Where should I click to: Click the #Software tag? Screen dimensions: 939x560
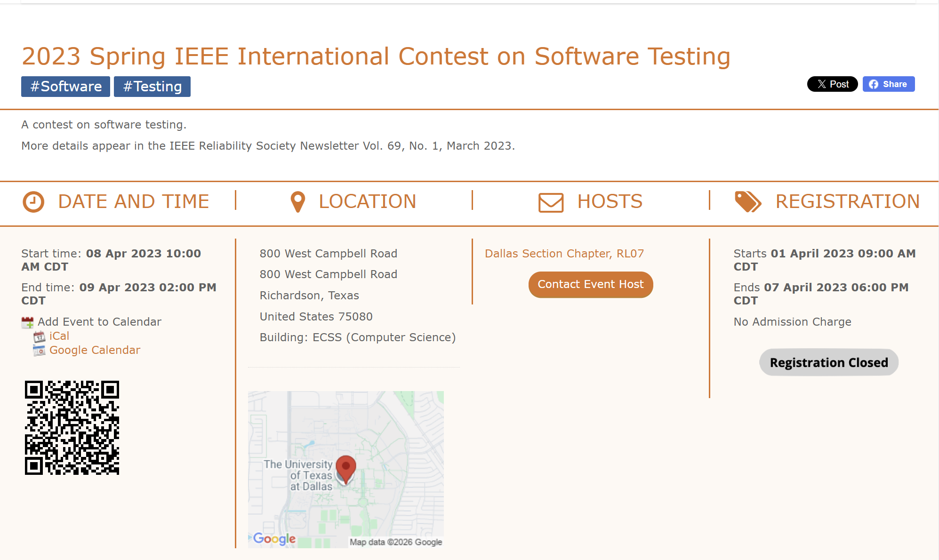coord(65,87)
